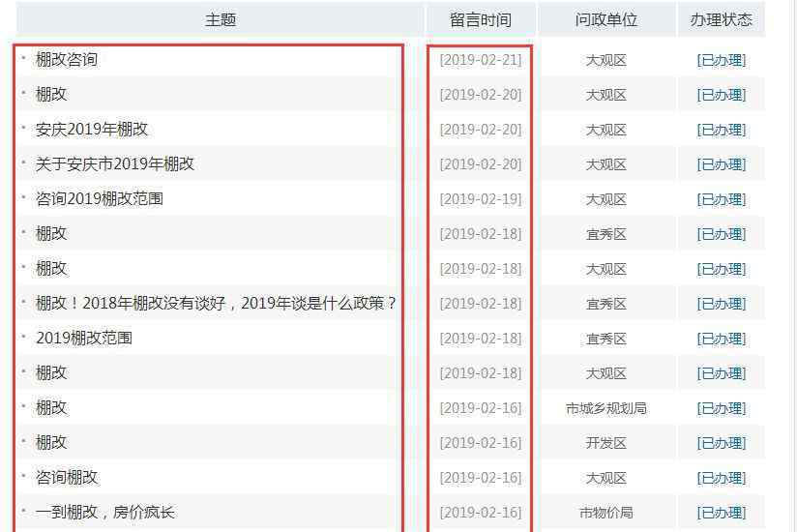Image resolution: width=797 pixels, height=532 pixels.
Task: Click the 留言时间 column header
Action: tap(481, 19)
